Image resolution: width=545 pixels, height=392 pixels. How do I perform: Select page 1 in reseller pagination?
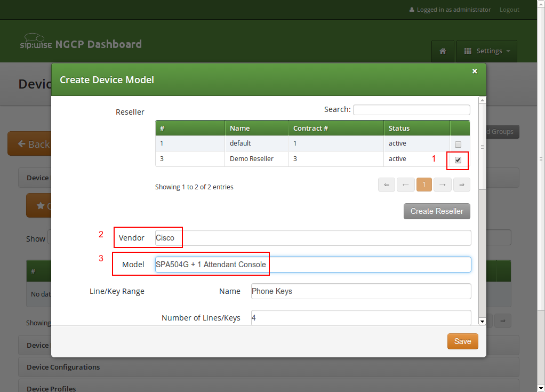(x=424, y=185)
